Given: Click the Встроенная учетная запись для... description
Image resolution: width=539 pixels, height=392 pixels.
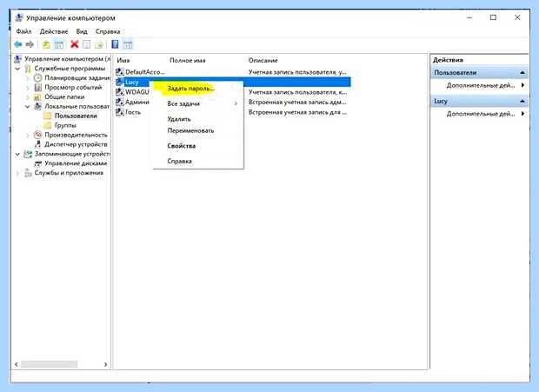Looking at the screenshot, I should tap(297, 112).
